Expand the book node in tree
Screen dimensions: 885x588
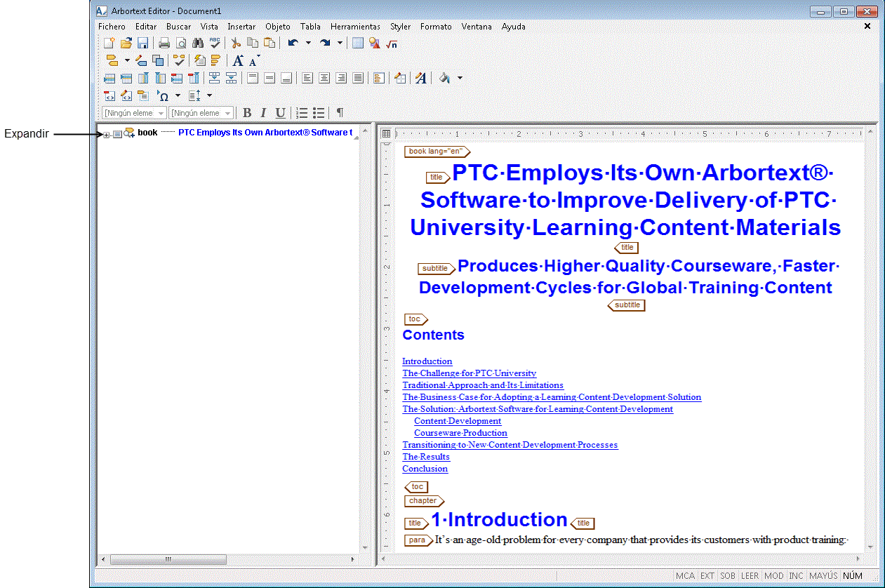coord(106,135)
